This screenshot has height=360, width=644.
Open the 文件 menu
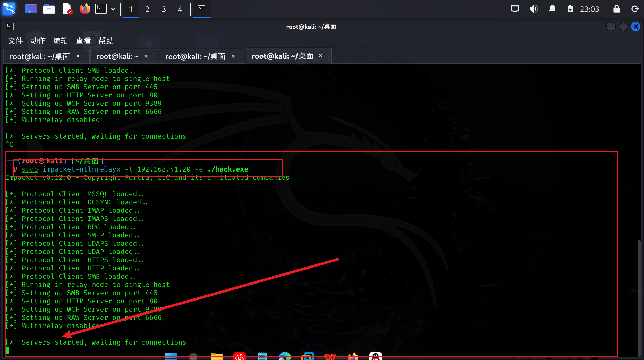click(x=15, y=41)
